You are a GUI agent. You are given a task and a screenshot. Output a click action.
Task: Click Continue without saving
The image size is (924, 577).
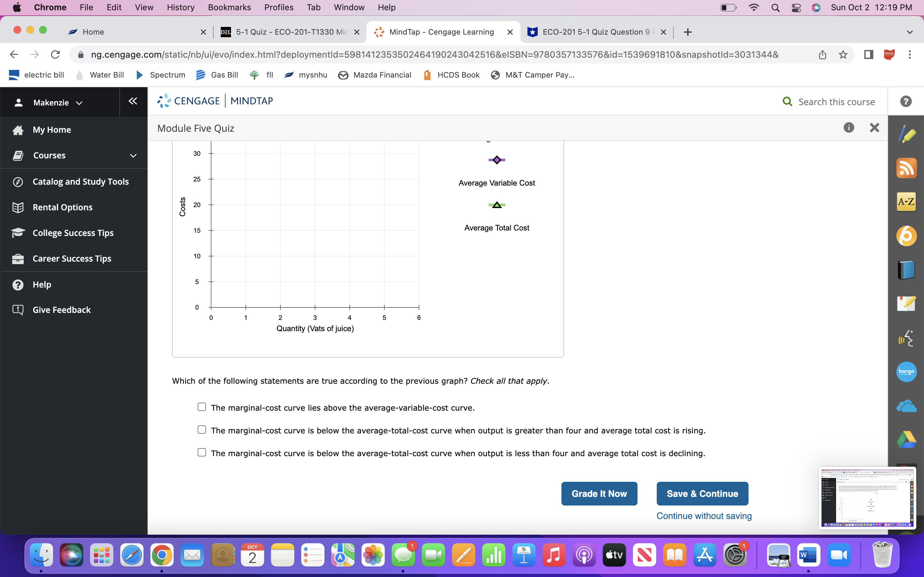704,515
